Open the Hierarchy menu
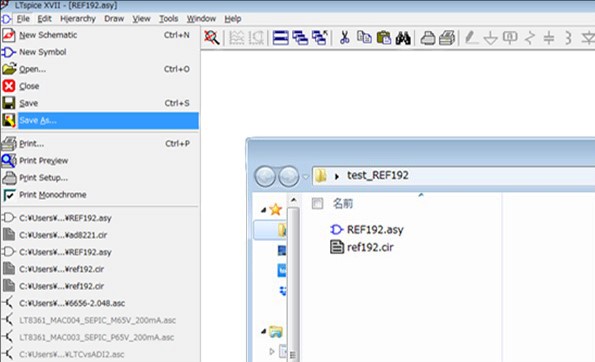 pos(78,19)
